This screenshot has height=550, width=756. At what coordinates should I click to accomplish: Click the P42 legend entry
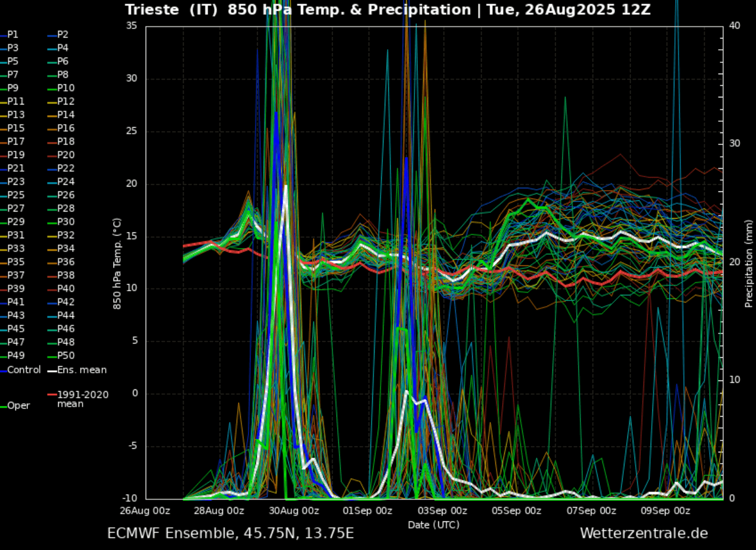pos(61,302)
